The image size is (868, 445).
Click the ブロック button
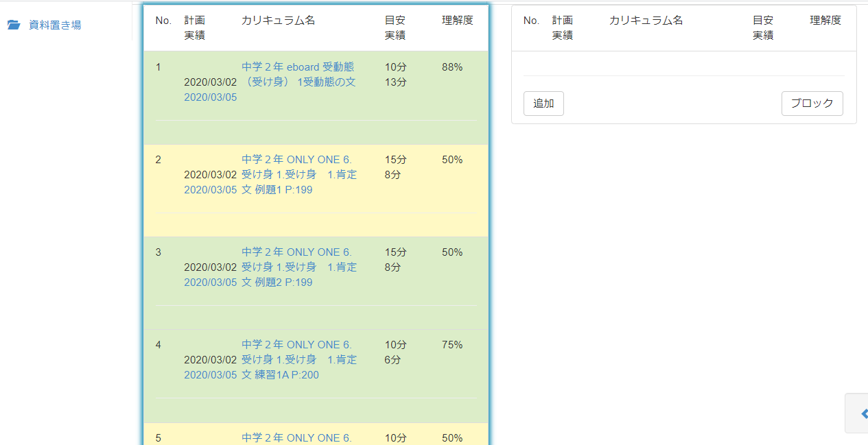[x=812, y=104]
